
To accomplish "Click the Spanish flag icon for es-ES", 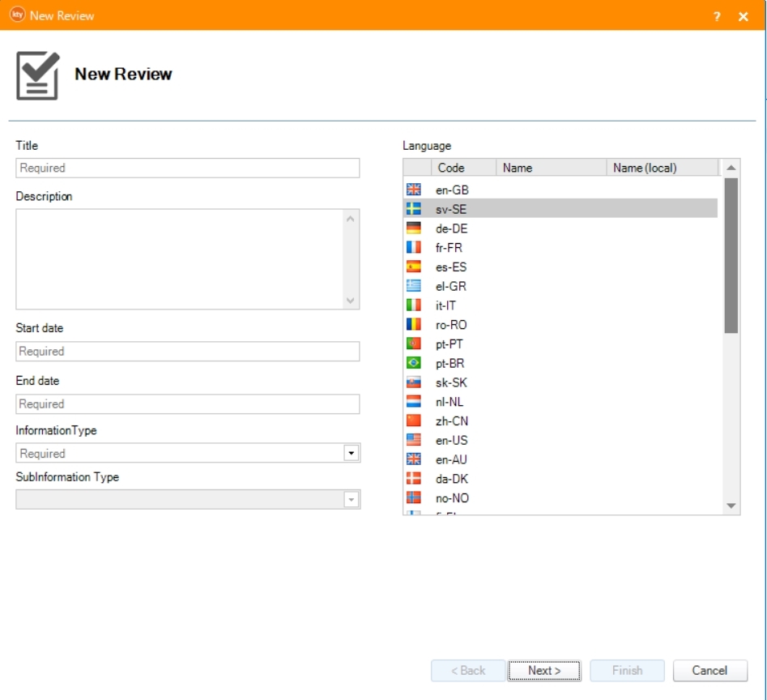I will click(413, 267).
